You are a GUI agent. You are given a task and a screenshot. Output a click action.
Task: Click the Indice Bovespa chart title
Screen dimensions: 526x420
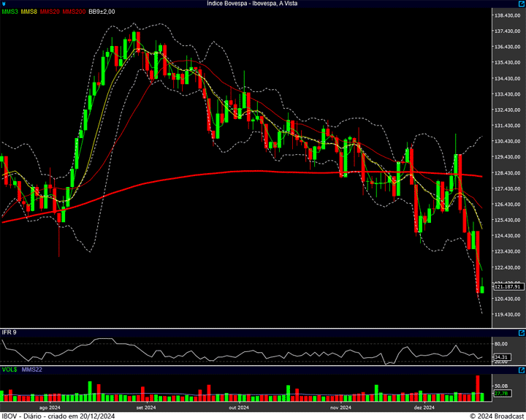pos(253,4)
